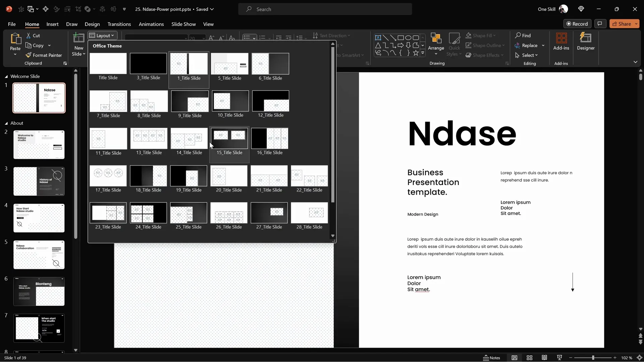Fit slide to current window
Viewport: 644px width, 362px height.
tap(639, 358)
